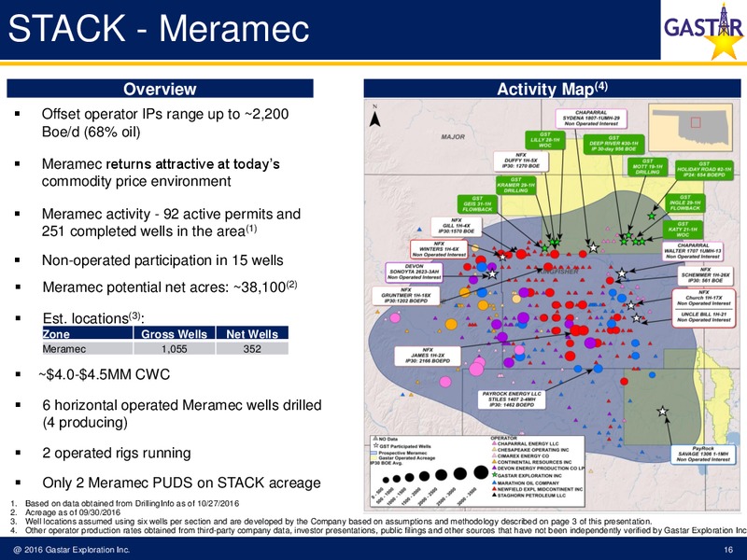Select the '1,055' gross wells cell
This screenshot has height=560, width=747.
click(174, 348)
